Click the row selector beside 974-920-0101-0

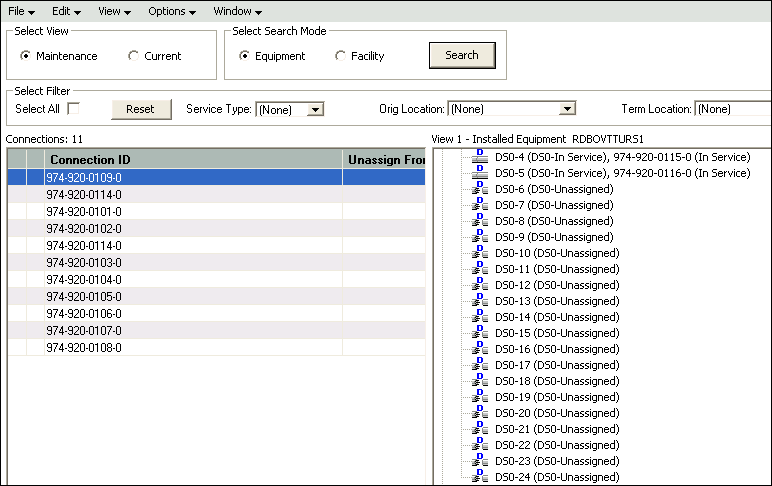[17, 212]
